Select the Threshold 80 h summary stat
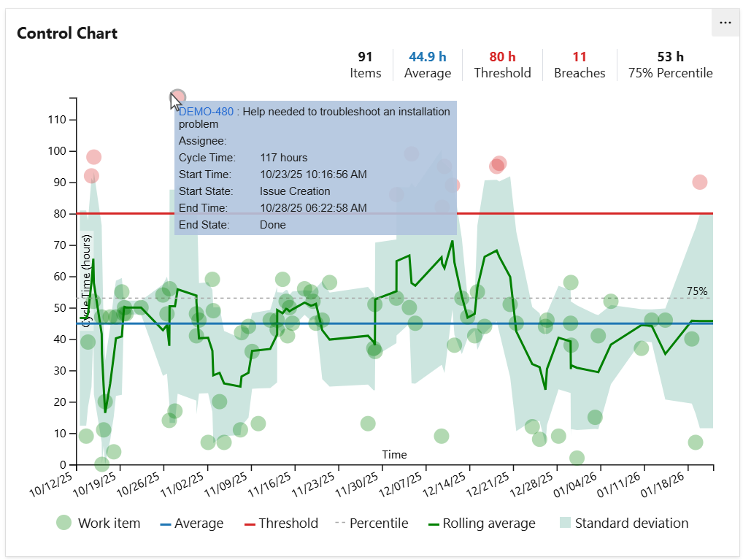Screen dimensions: 743x560 pos(502,64)
